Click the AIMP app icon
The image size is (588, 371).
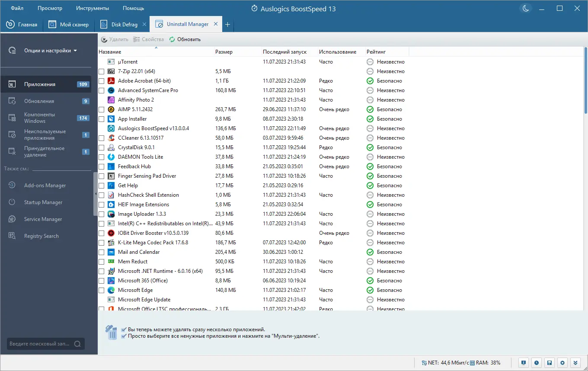click(x=110, y=109)
